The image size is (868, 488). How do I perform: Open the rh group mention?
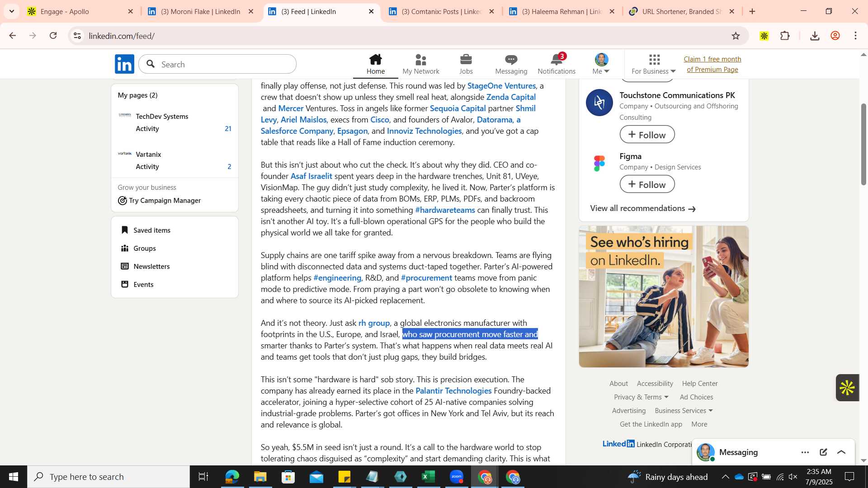point(374,323)
